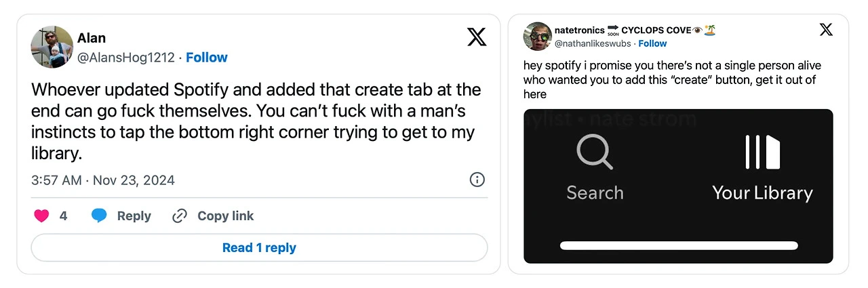Screen dimensions: 868x288
Task: Like Alan's tweet with the heart icon
Action: click(x=41, y=216)
